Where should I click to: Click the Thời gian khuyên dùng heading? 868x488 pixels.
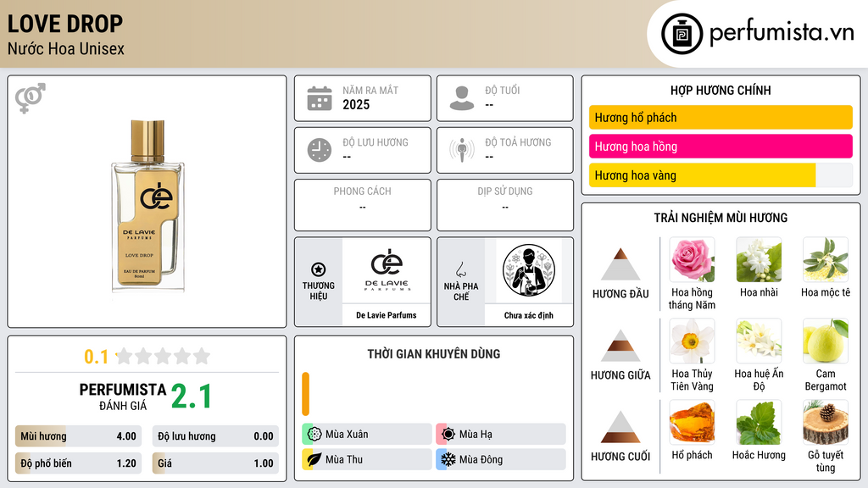(434, 354)
